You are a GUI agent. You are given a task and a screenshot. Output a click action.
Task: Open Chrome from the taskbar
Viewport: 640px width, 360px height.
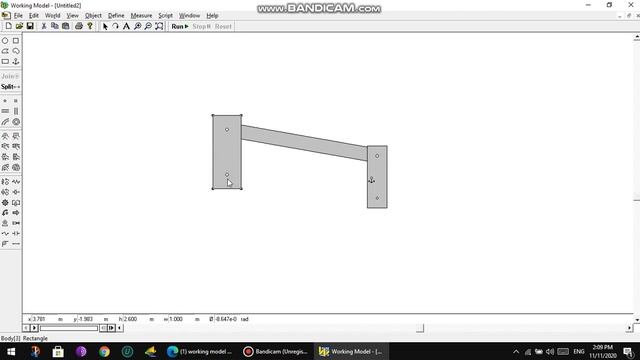104,351
